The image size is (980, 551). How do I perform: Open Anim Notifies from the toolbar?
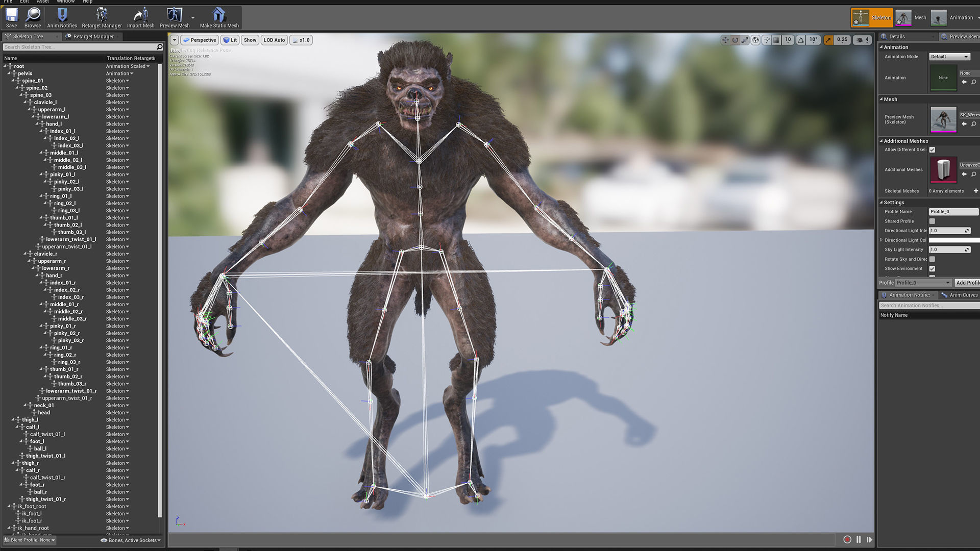[62, 17]
